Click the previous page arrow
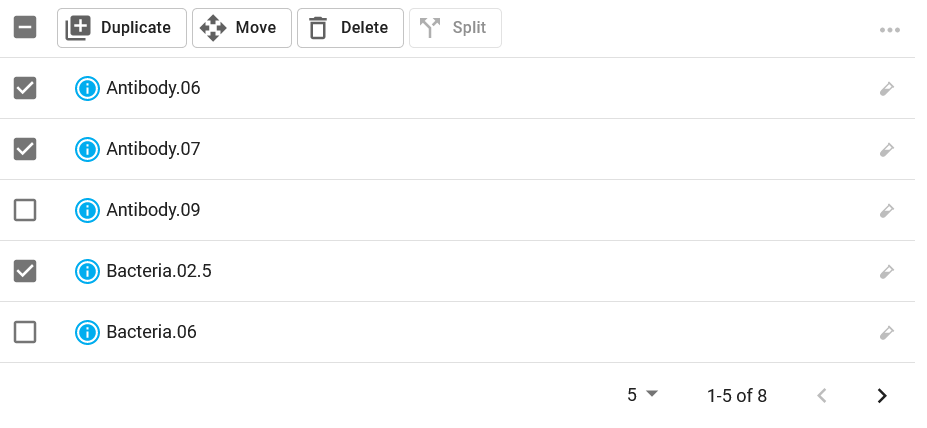This screenshot has width=927, height=428. pyautogui.click(x=821, y=395)
